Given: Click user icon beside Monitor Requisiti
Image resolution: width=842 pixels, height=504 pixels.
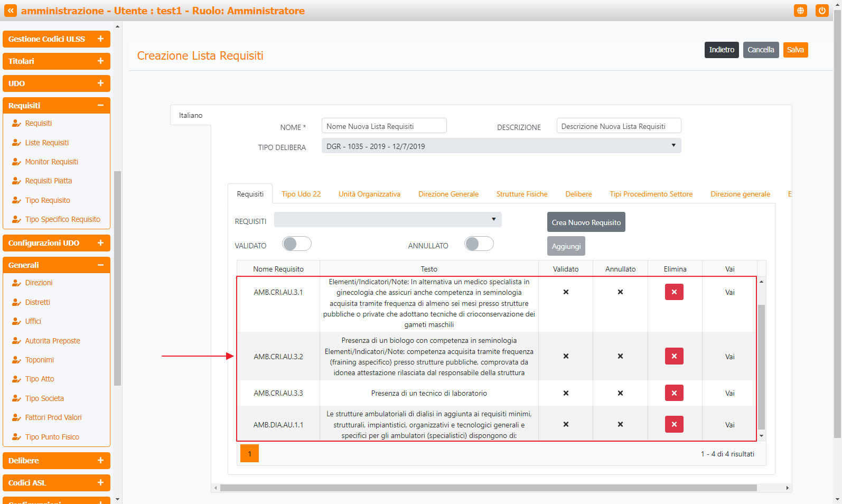Looking at the screenshot, I should [x=16, y=162].
